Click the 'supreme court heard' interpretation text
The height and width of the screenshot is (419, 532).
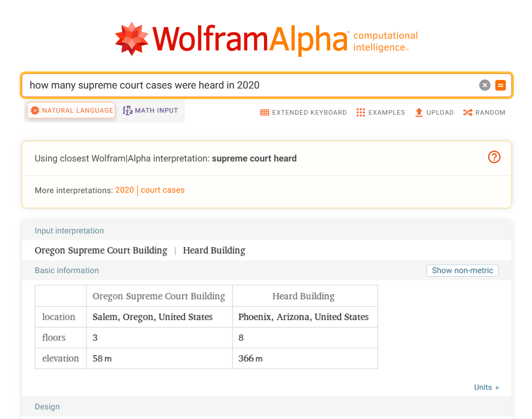(254, 158)
